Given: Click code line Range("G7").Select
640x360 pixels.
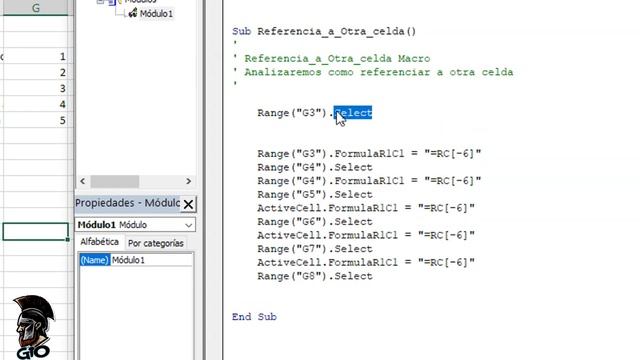Looking at the screenshot, I should tap(315, 249).
